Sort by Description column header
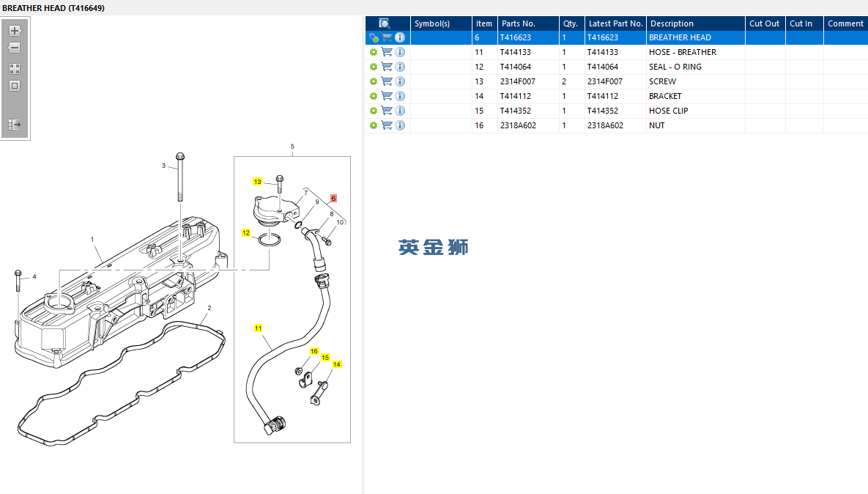This screenshot has height=494, width=868. tap(695, 23)
